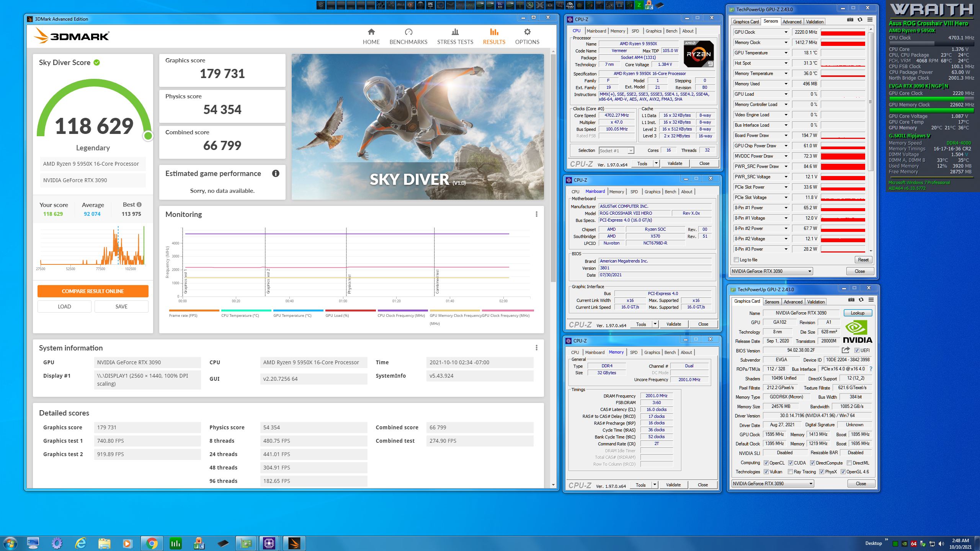The width and height of the screenshot is (980, 551).
Task: Go to the STRESS TESTS section
Action: (455, 36)
